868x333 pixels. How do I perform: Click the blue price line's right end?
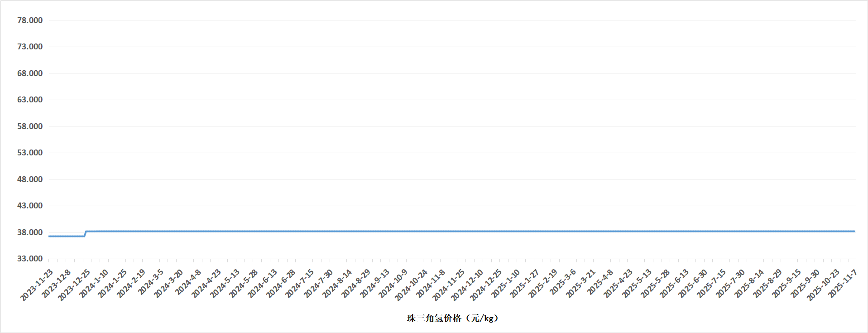854,232
